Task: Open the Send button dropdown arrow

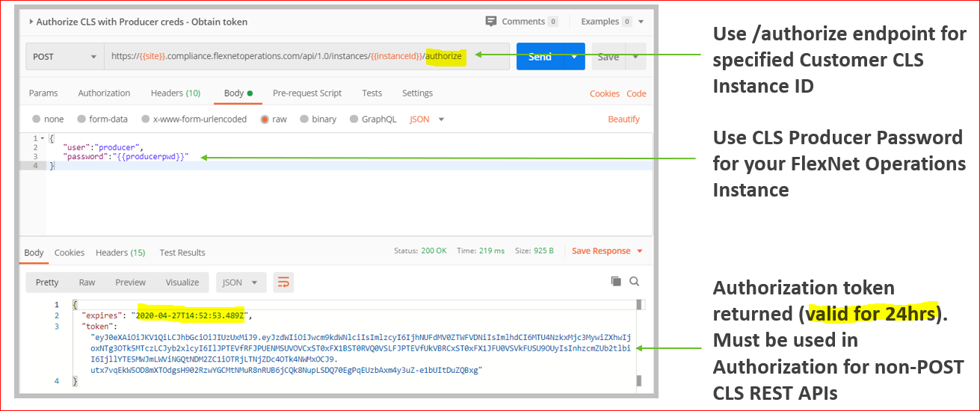Action: tap(574, 57)
